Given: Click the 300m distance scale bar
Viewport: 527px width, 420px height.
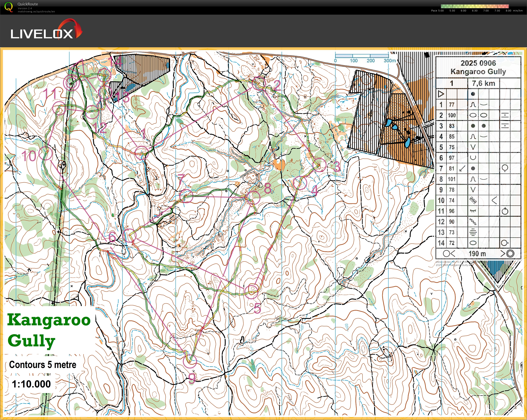Looking at the screenshot, I should [362, 56].
